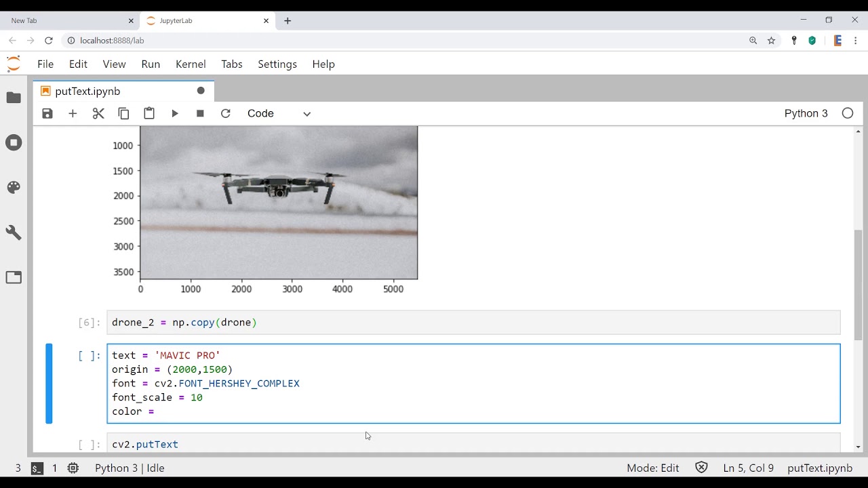
Task: Open the Kernel menu
Action: pyautogui.click(x=191, y=64)
